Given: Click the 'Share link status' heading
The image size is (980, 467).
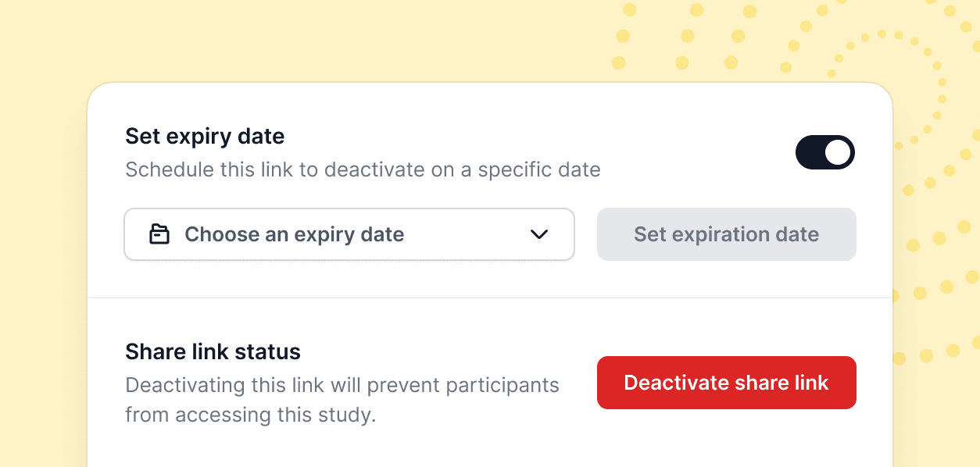Looking at the screenshot, I should (213, 351).
